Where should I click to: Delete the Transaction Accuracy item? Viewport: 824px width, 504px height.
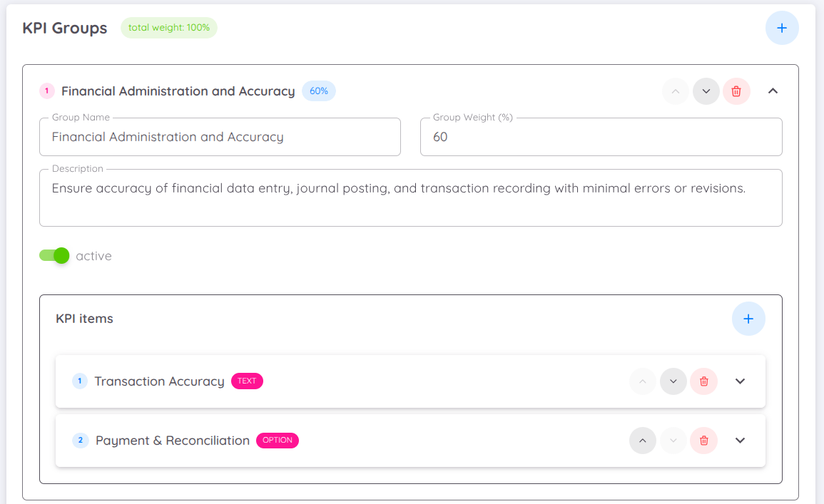point(703,381)
